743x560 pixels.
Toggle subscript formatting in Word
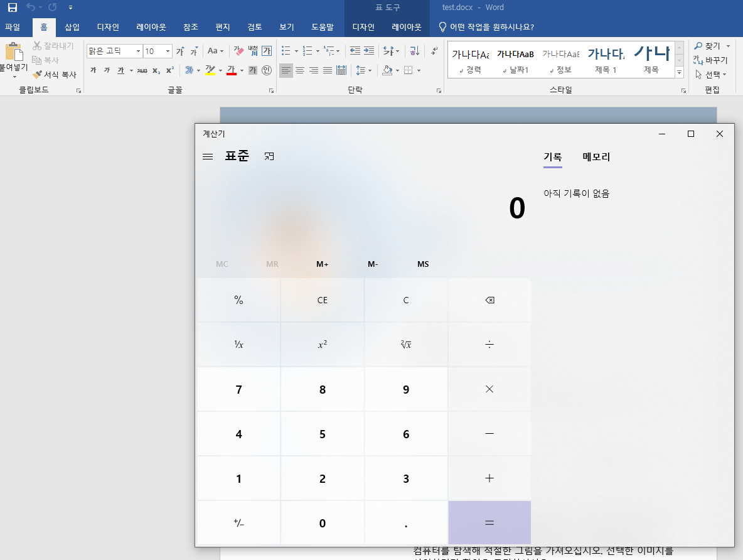(x=156, y=70)
